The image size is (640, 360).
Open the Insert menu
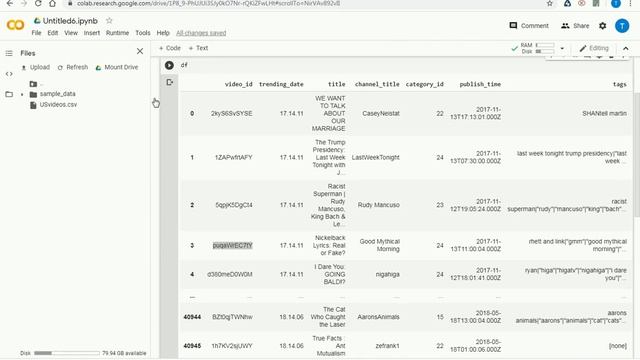92,33
